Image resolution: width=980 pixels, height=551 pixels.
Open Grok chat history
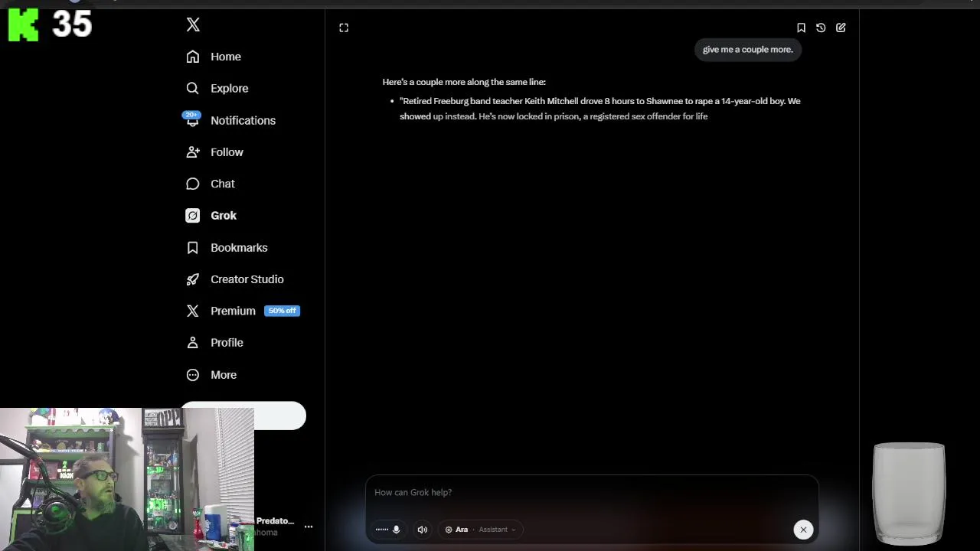[x=821, y=28]
